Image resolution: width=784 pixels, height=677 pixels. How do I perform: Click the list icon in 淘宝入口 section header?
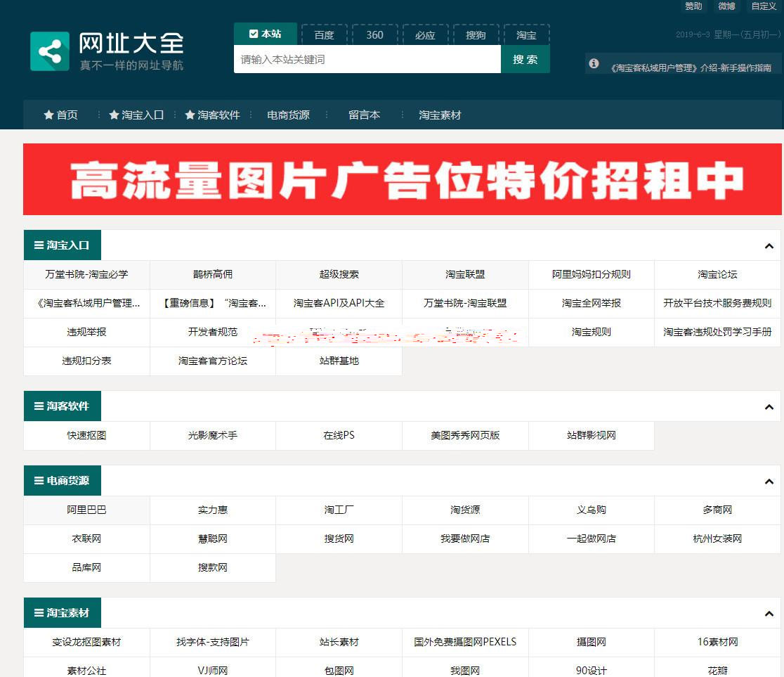[x=38, y=245]
